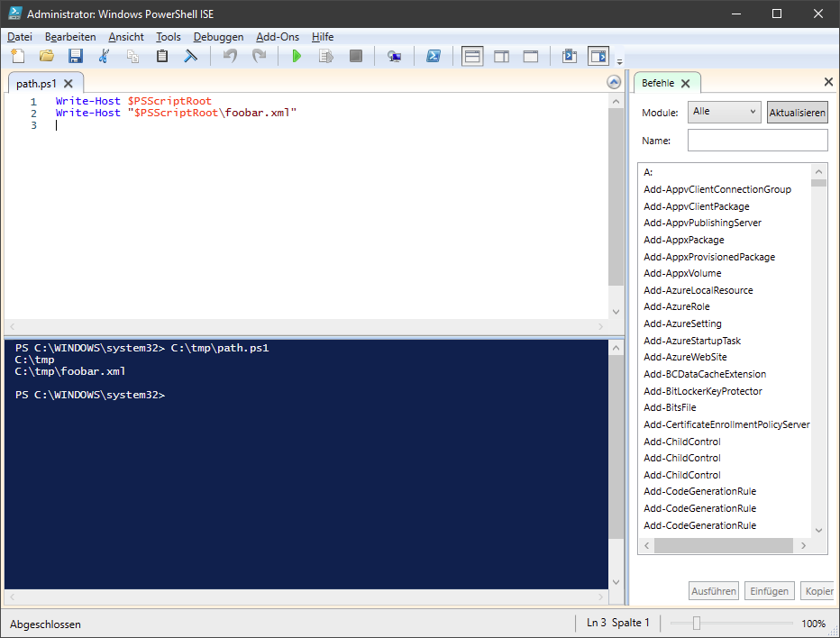Image resolution: width=840 pixels, height=638 pixels.
Task: Clear console pane icon
Action: (x=191, y=56)
